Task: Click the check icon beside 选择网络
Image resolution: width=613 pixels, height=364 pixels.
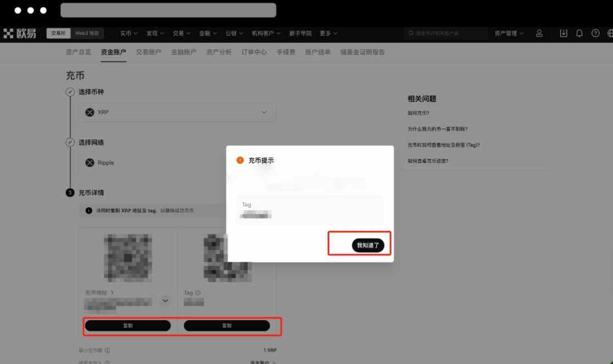Action: coord(70,142)
